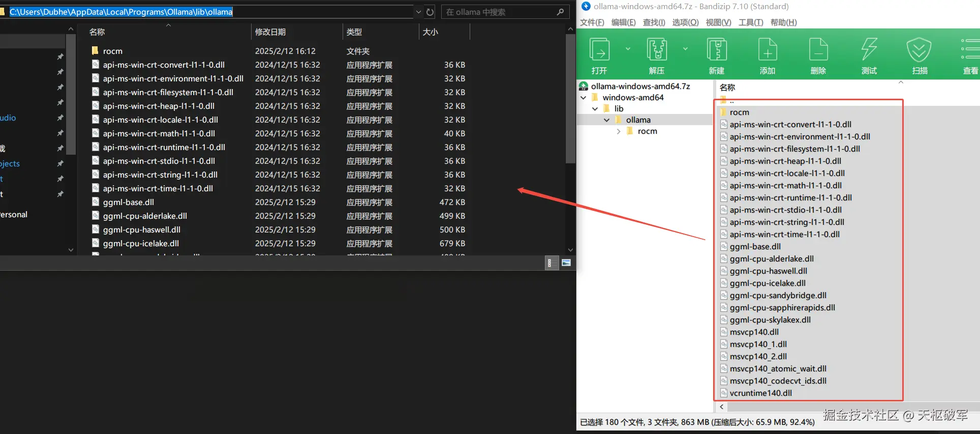980x434 pixels.
Task: Select the lib folder in Bandizip tree
Action: coord(619,108)
